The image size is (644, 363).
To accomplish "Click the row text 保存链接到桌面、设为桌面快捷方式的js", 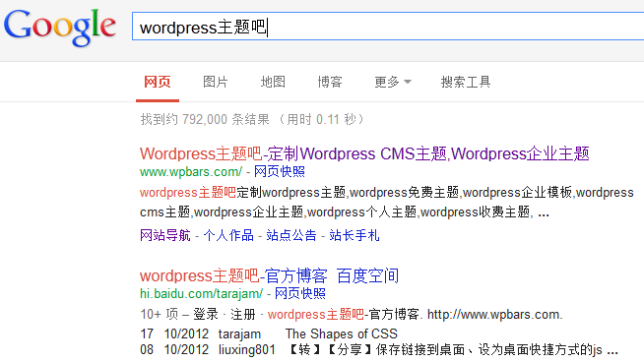I will 489,350.
